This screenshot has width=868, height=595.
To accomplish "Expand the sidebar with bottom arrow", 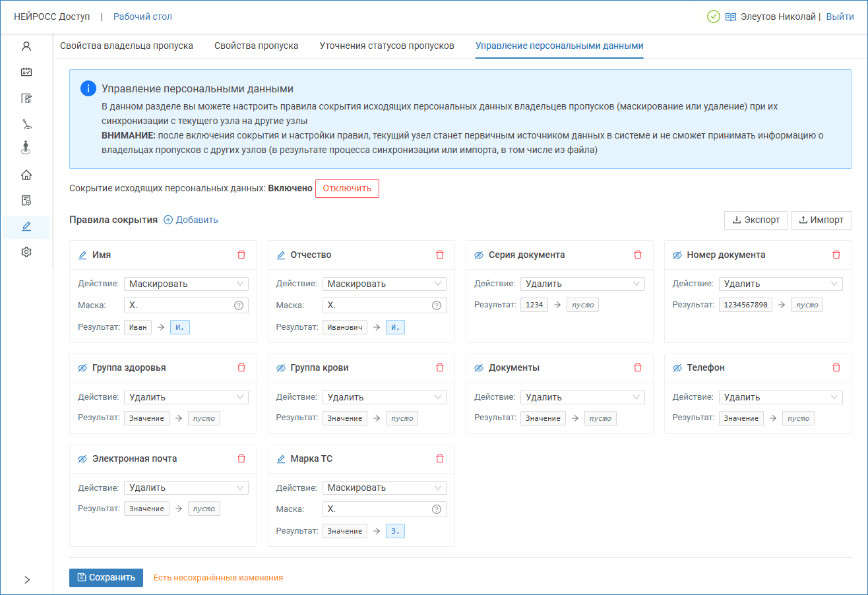I will 26,580.
